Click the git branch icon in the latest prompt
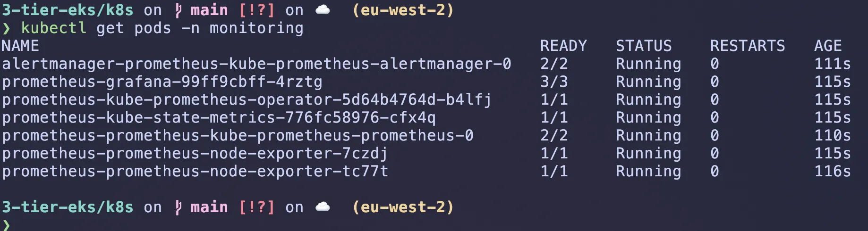Screen dimensions: 868x231 178,207
